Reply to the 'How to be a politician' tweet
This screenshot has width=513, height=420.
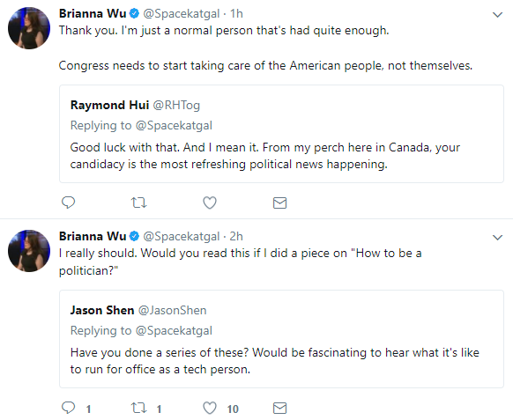pyautogui.click(x=69, y=408)
